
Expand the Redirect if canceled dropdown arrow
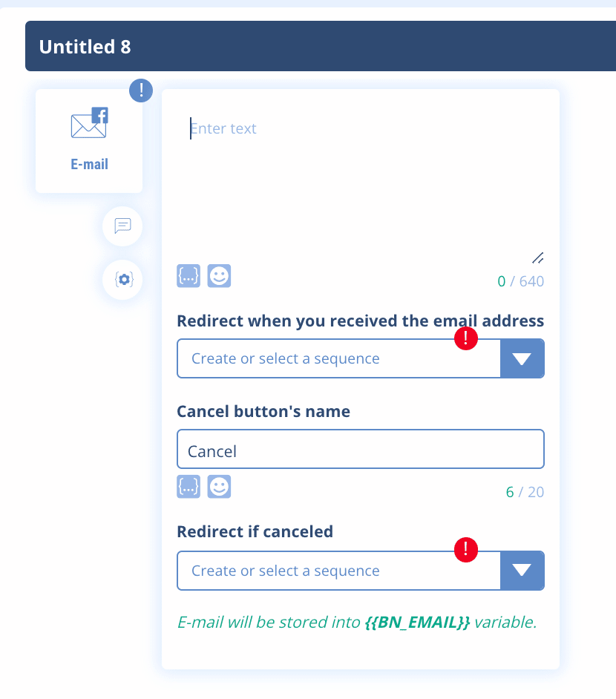tap(522, 571)
